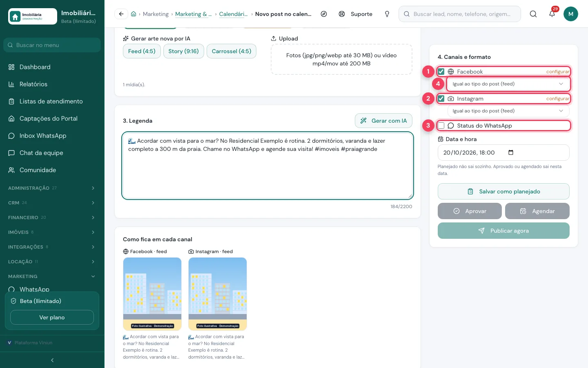Open Chat da equipe

(x=52, y=153)
